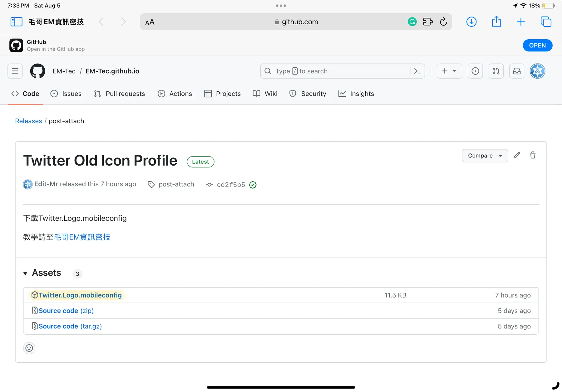Open the user avatar profile menu
Image resolution: width=562 pixels, height=392 pixels.
click(x=538, y=71)
